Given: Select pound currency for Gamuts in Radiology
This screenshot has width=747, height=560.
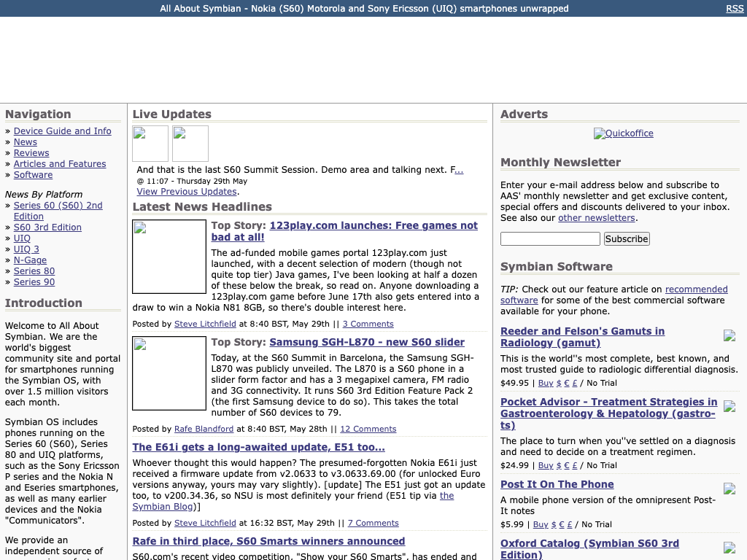Looking at the screenshot, I should pyautogui.click(x=575, y=383).
